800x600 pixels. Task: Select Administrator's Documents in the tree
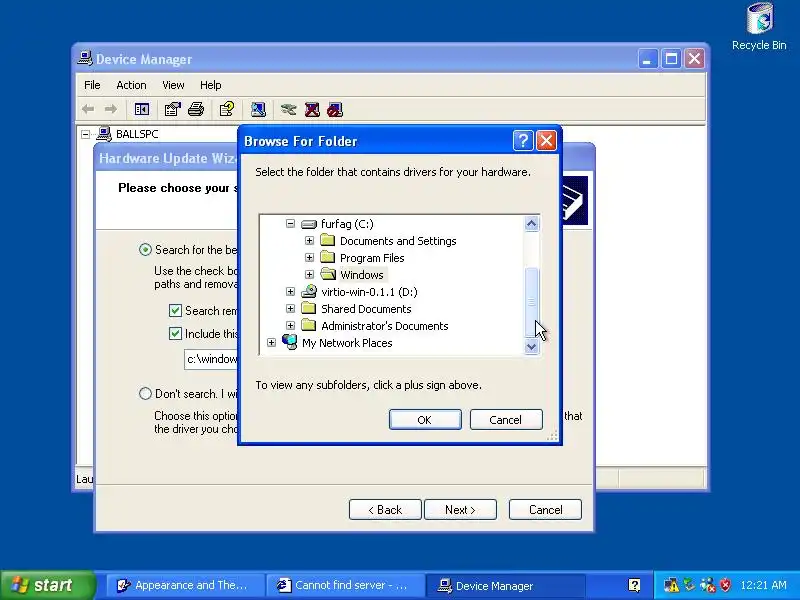coord(384,326)
